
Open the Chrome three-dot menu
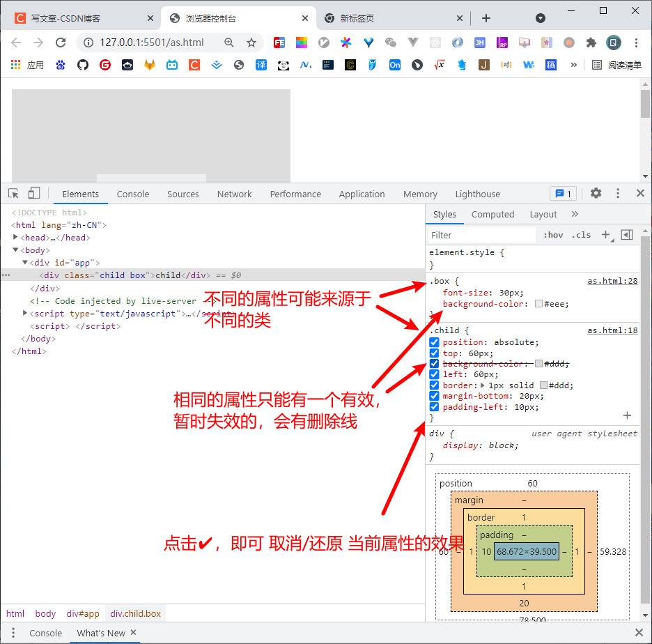[x=636, y=43]
